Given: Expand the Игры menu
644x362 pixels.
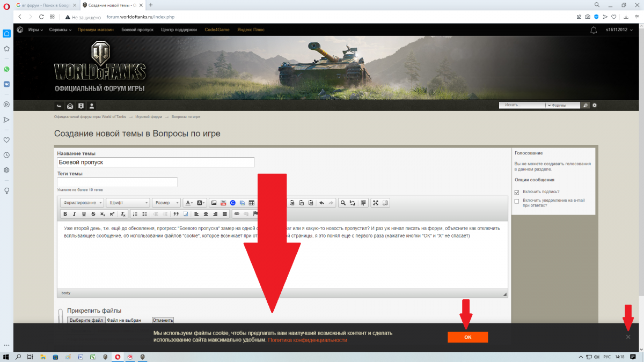Looking at the screenshot, I should pyautogui.click(x=36, y=30).
